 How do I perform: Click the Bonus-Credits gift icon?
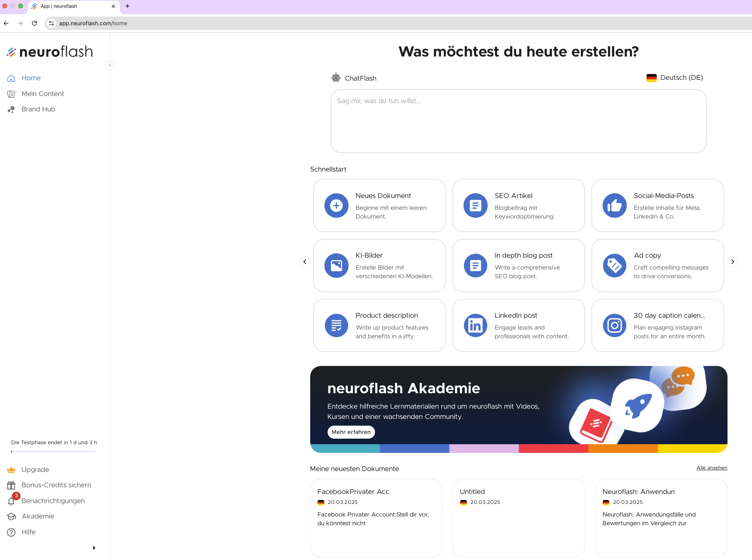pos(11,485)
